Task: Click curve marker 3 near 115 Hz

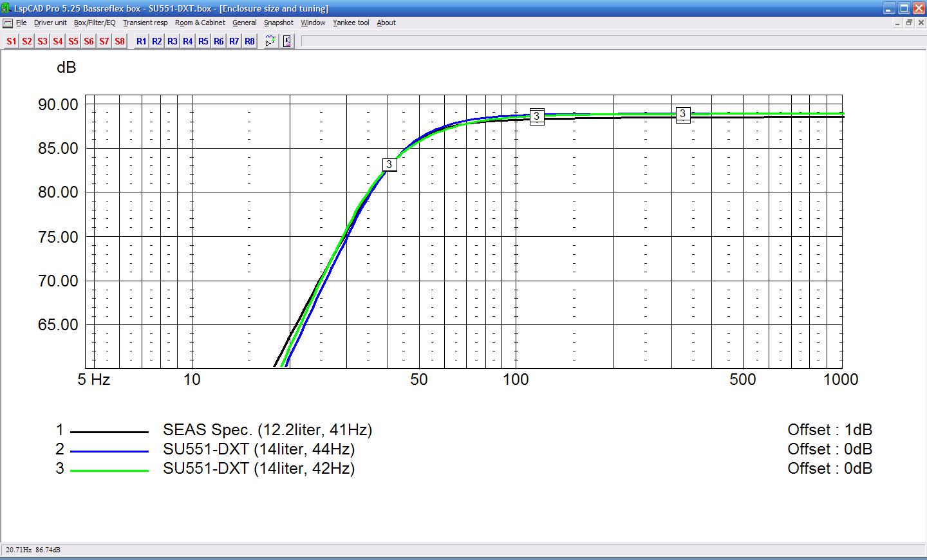Action: [537, 117]
